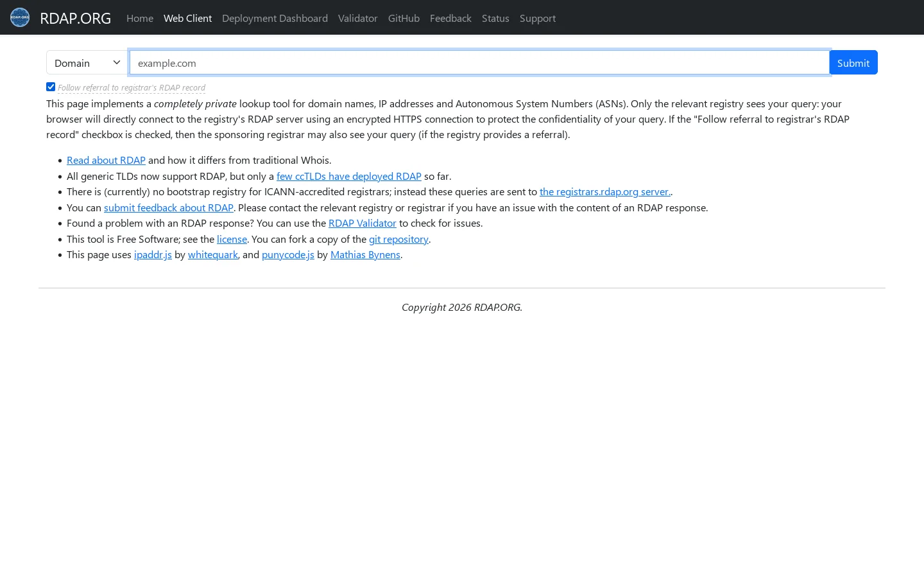This screenshot has width=924, height=578.
Task: Open the RDAP.ORG brand title link
Action: [75, 18]
